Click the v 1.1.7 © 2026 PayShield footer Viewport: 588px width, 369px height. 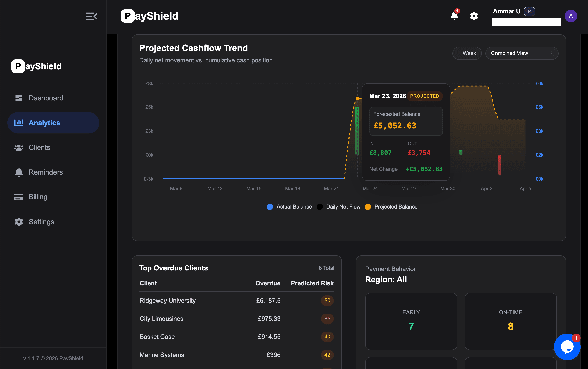53,358
